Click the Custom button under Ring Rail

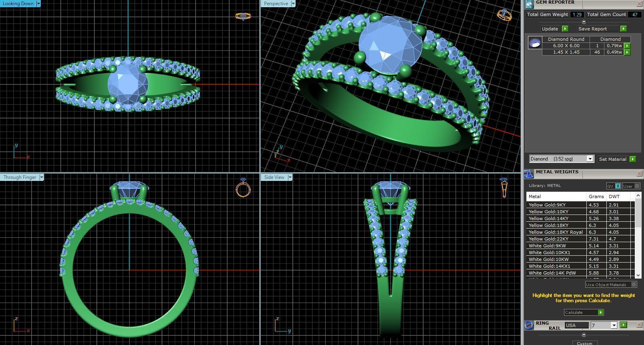(584, 343)
